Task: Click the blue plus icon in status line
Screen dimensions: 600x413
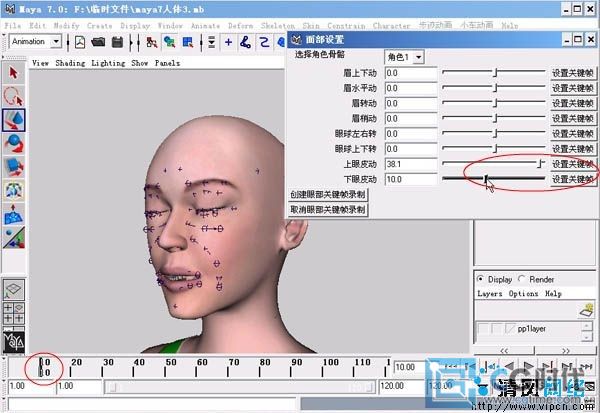Action: click(x=228, y=42)
